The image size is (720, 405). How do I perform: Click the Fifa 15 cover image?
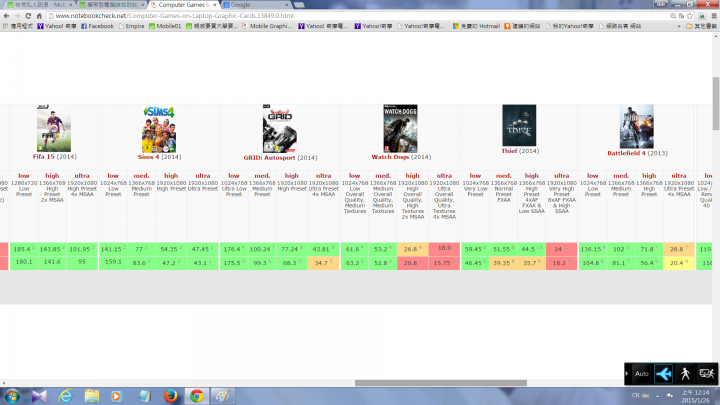coord(54,128)
